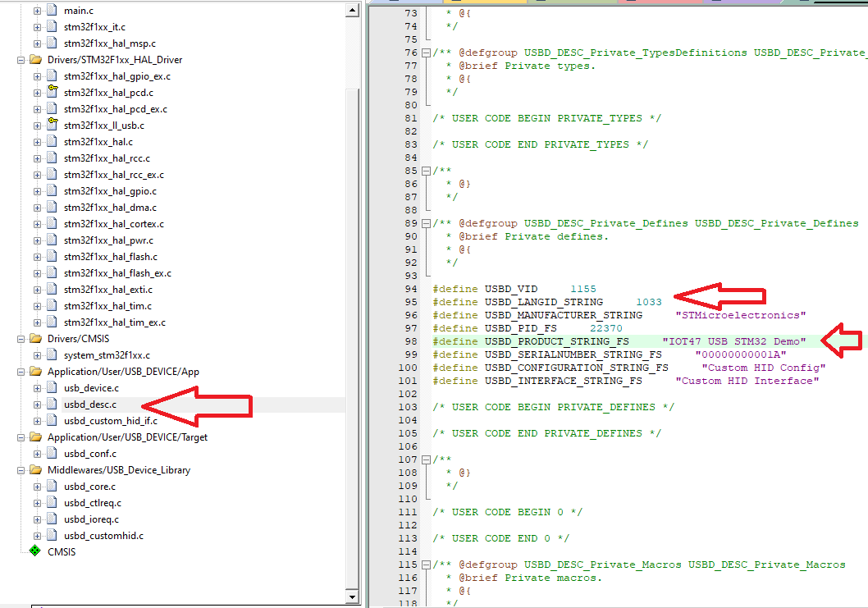Click the key-marked stm32f1xx_ll_usb.c file icon

click(x=52, y=126)
